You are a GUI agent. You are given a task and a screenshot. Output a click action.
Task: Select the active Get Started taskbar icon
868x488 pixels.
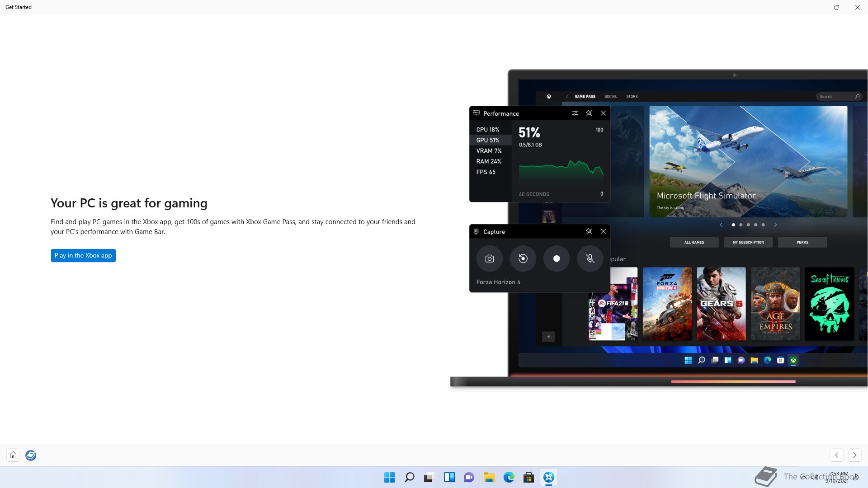pos(548,477)
